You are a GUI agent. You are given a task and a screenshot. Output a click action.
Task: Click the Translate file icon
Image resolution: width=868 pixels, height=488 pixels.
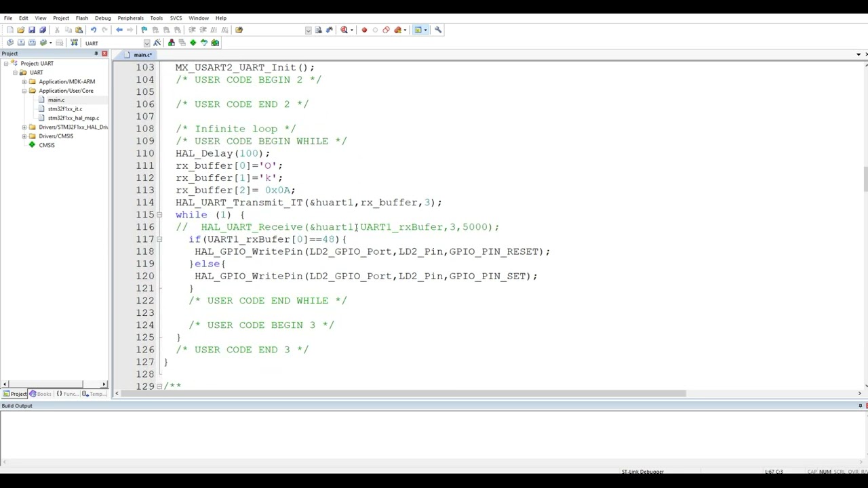pos(9,43)
